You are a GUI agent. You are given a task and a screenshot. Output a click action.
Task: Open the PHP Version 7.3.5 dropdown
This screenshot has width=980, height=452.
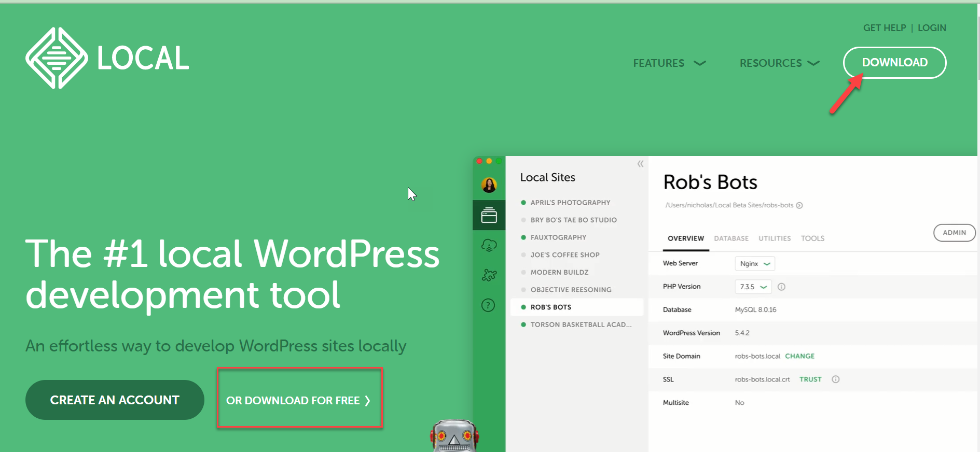[753, 287]
